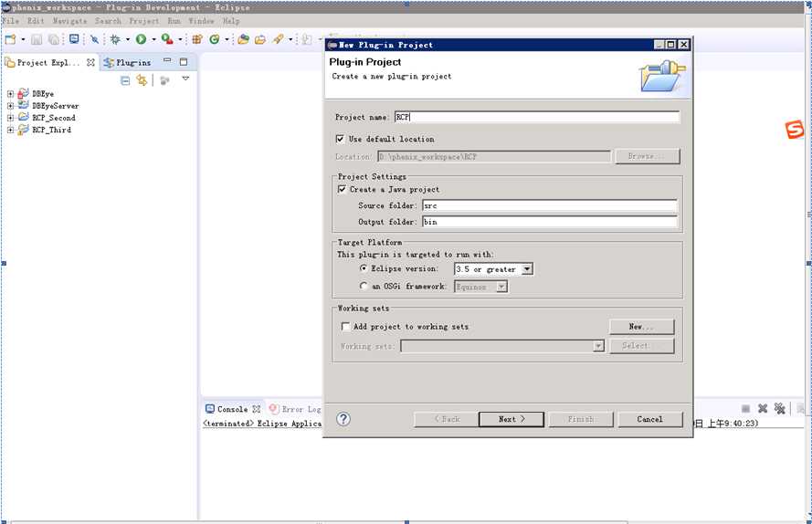This screenshot has height=524, width=812.
Task: Click the Sogou input method S icon
Action: (x=795, y=130)
